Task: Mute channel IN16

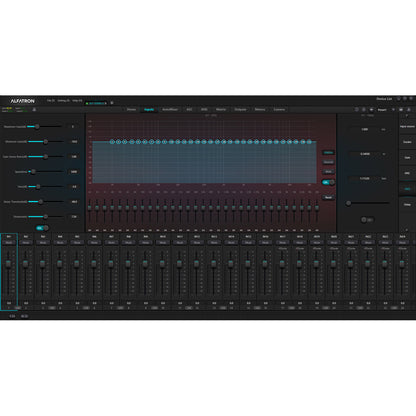Action: 265,243
